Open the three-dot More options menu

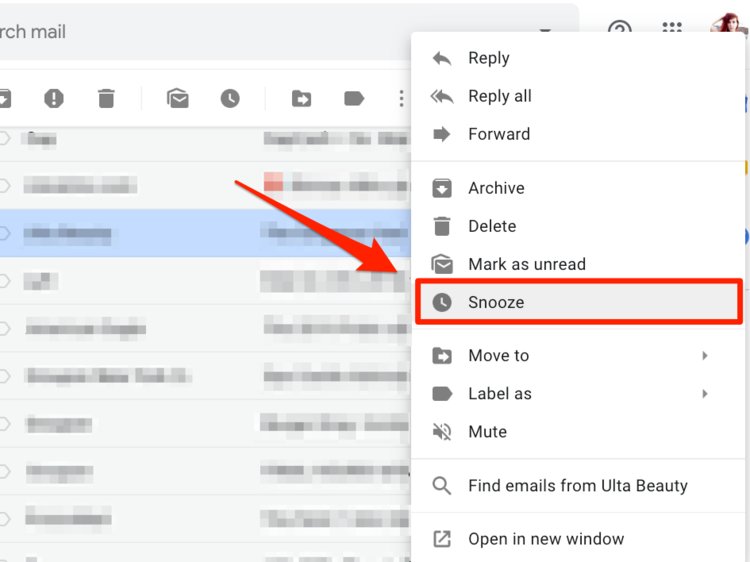pyautogui.click(x=401, y=99)
